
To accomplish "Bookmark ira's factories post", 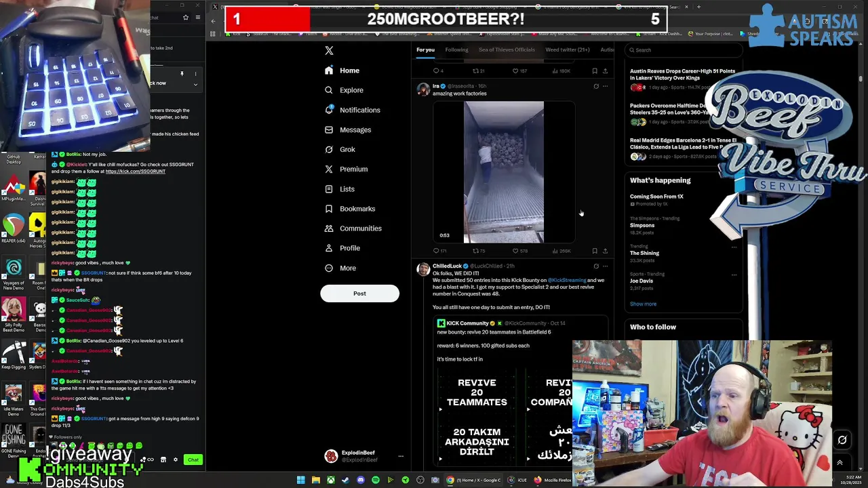I will pos(595,251).
